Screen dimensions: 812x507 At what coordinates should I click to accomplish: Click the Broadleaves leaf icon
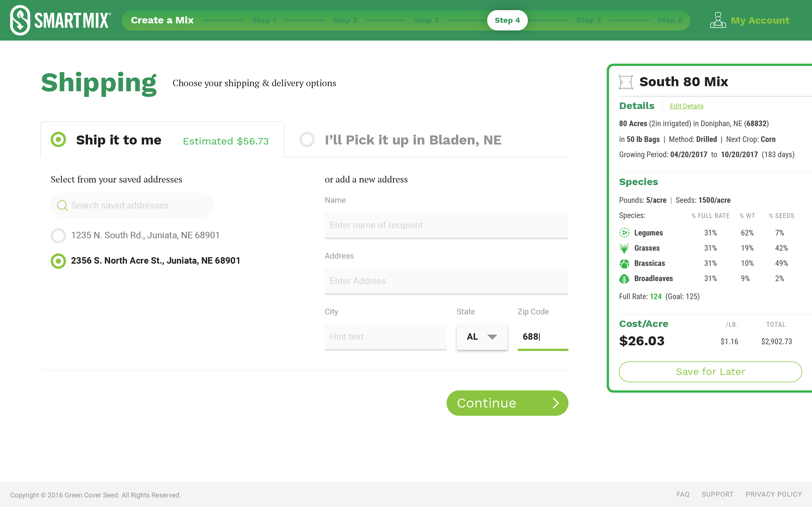624,279
